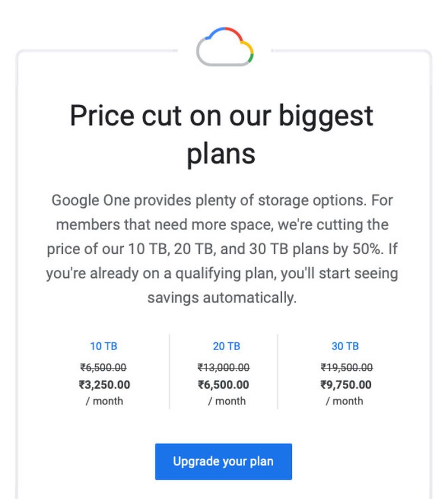Click the Price cut on our biggest plans heading
The height and width of the screenshot is (499, 448).
(x=221, y=134)
